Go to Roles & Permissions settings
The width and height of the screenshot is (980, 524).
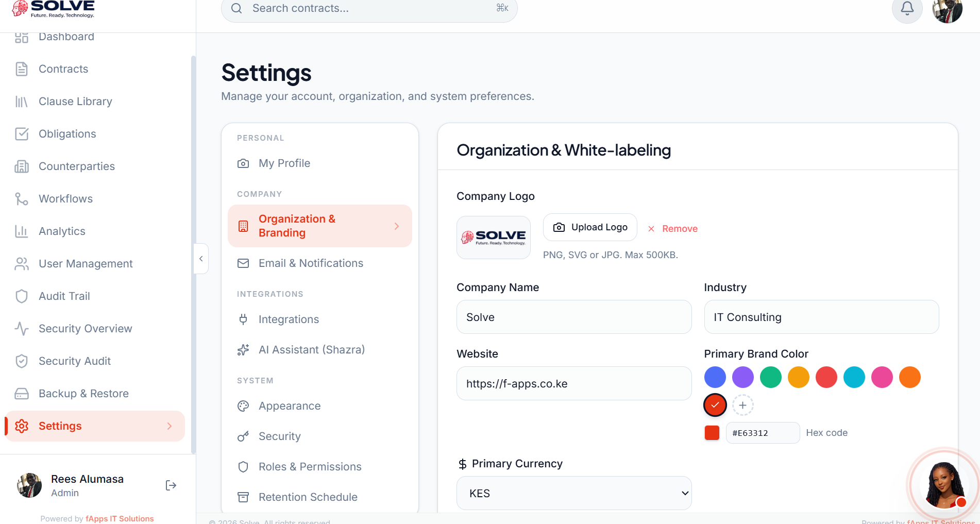310,467
